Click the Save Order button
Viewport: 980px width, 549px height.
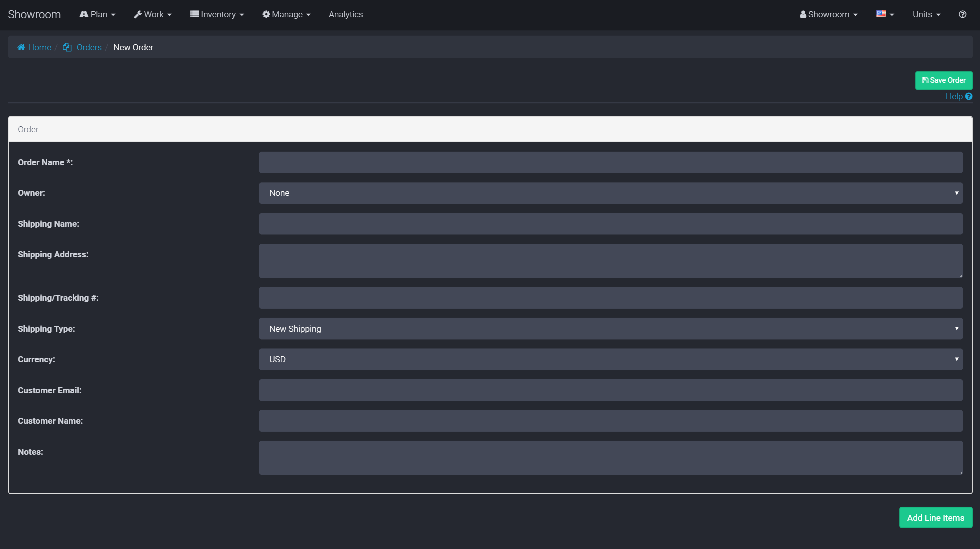tap(943, 80)
